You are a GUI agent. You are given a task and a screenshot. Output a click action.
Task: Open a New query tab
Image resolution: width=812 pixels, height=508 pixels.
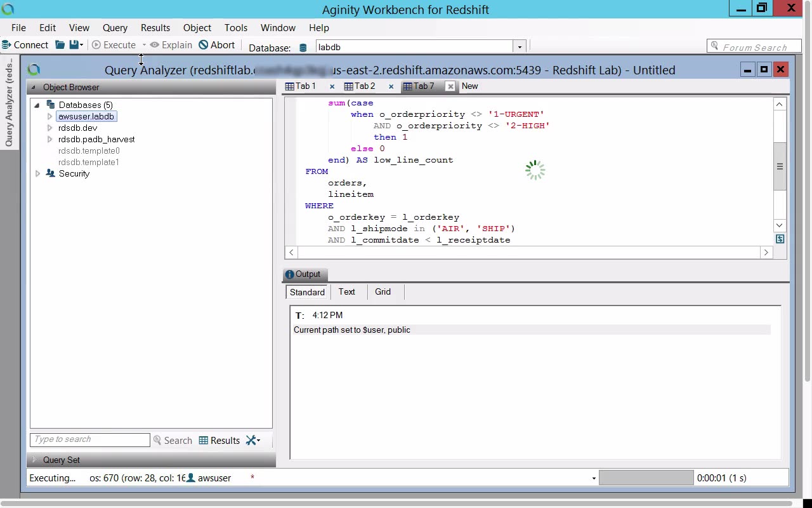pos(469,86)
